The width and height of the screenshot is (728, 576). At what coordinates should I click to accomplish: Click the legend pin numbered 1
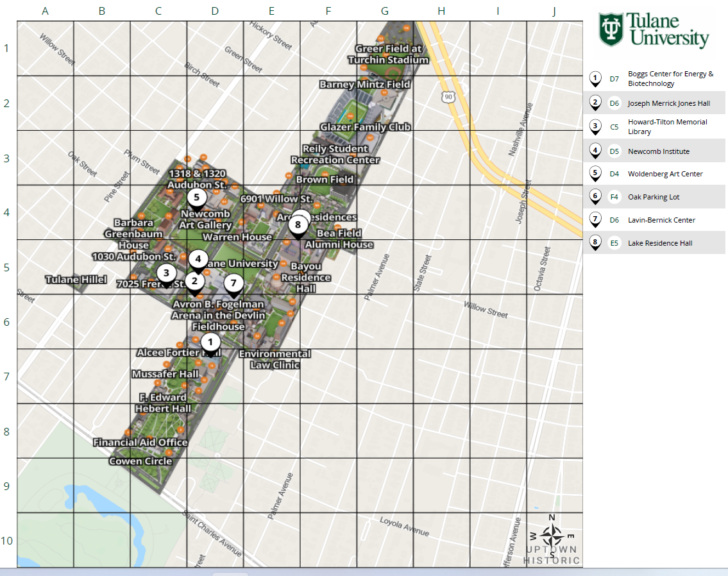coord(595,79)
